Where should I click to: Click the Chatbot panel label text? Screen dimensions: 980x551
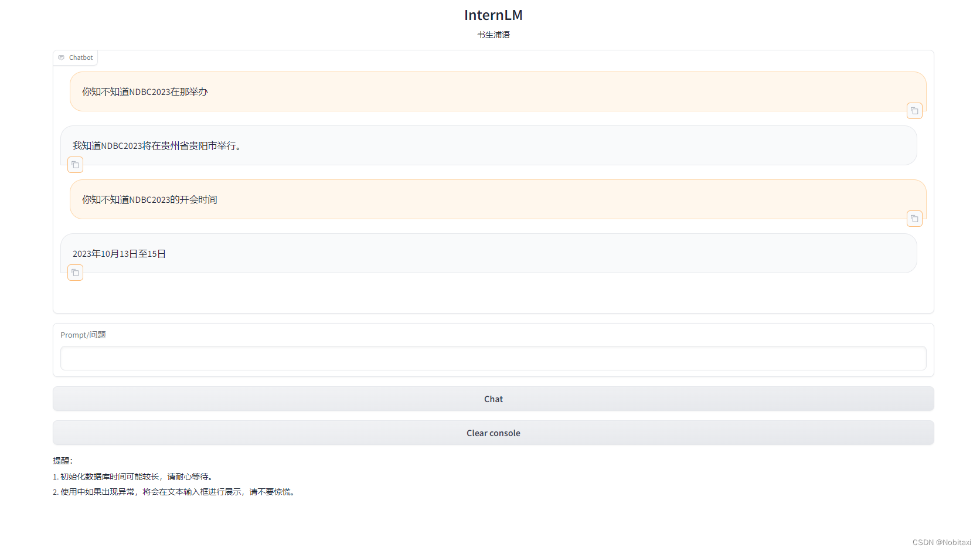coord(81,57)
